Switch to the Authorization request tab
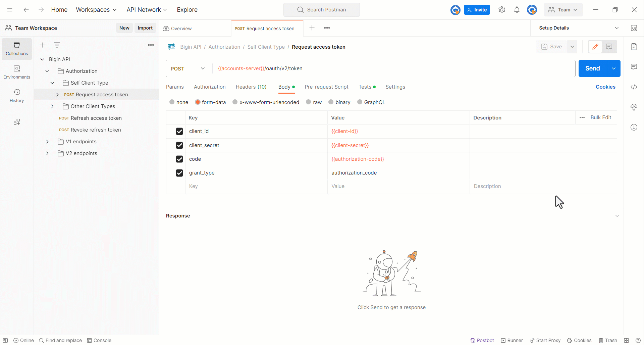644x345 pixels. 210,87
